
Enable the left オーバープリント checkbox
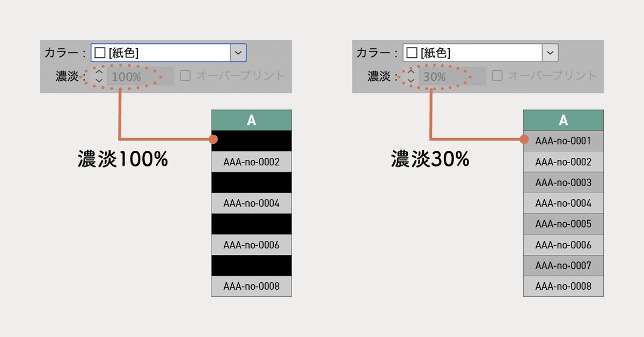185,76
